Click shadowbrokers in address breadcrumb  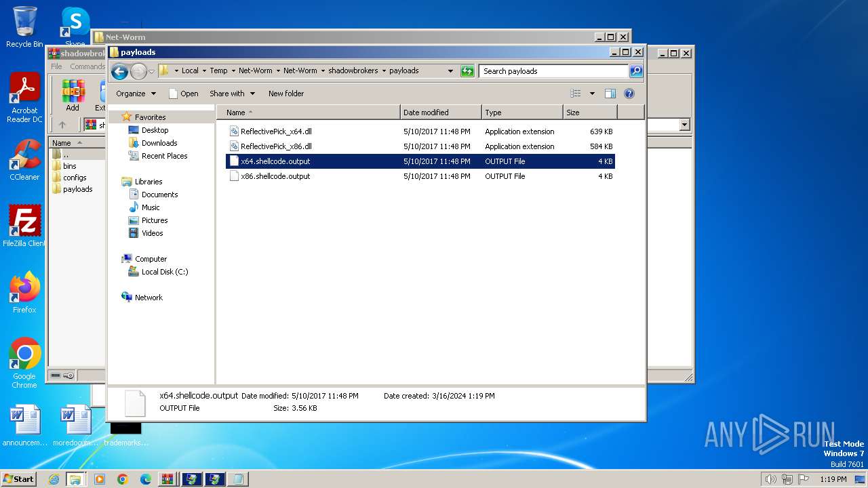353,70
